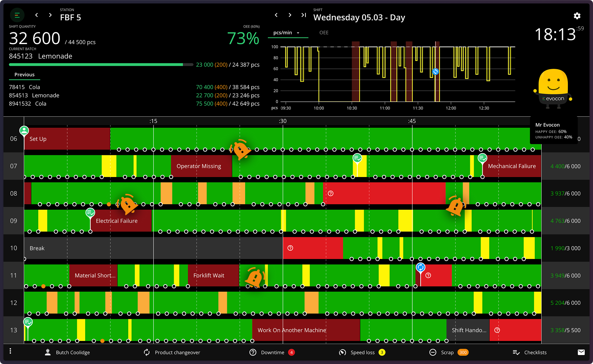This screenshot has height=364, width=593.
Task: Open the Checklists panel
Action: pos(530,352)
